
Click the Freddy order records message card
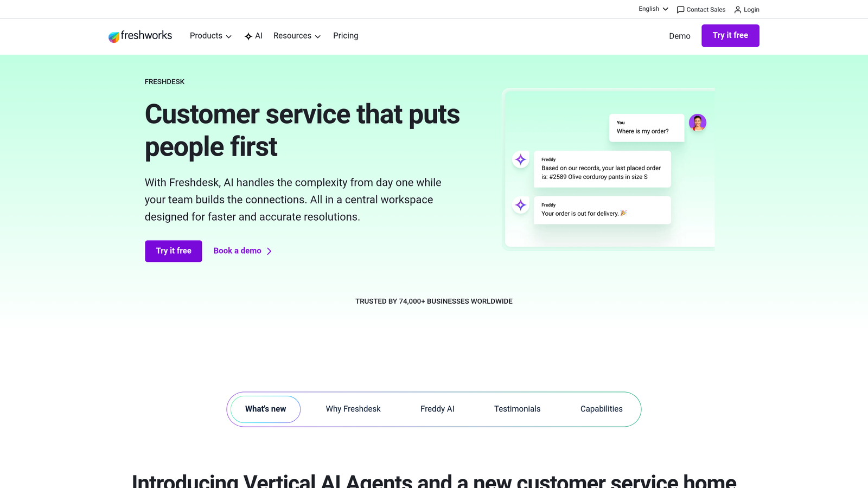pyautogui.click(x=602, y=169)
